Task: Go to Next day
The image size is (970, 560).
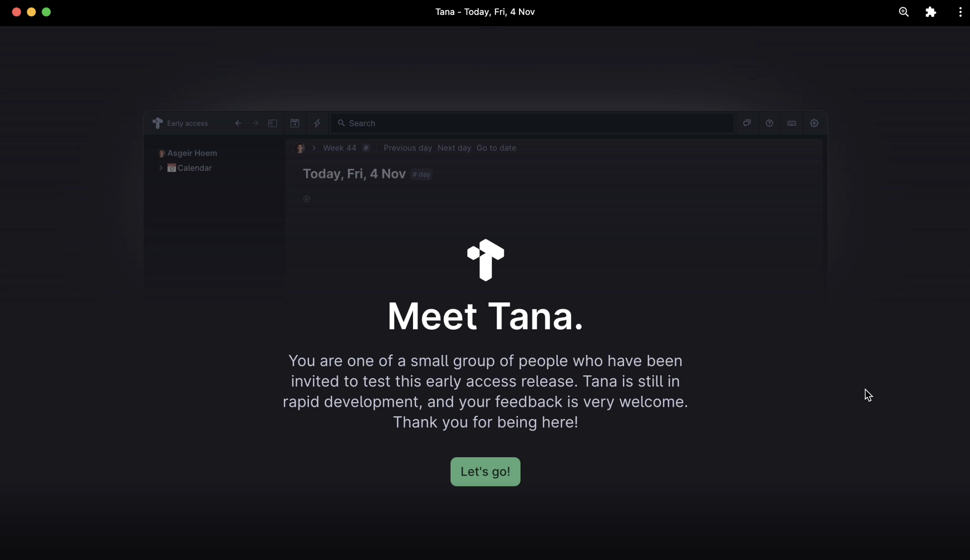Action: pyautogui.click(x=454, y=148)
